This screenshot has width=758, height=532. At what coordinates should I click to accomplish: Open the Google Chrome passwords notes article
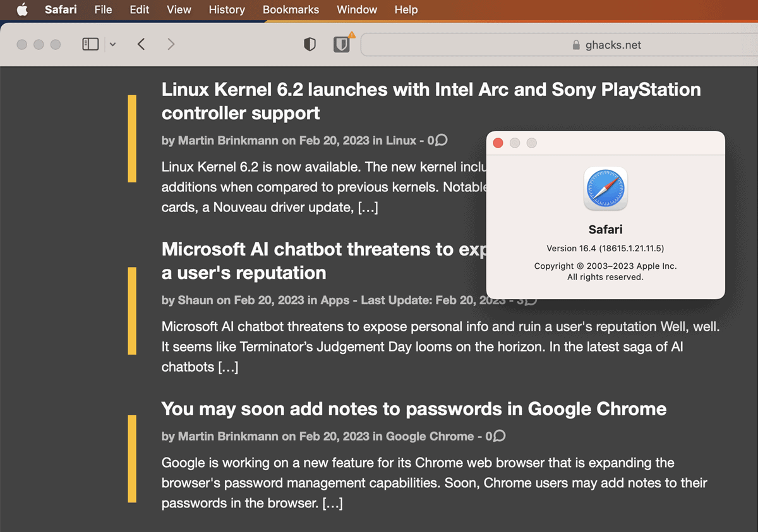tap(414, 409)
